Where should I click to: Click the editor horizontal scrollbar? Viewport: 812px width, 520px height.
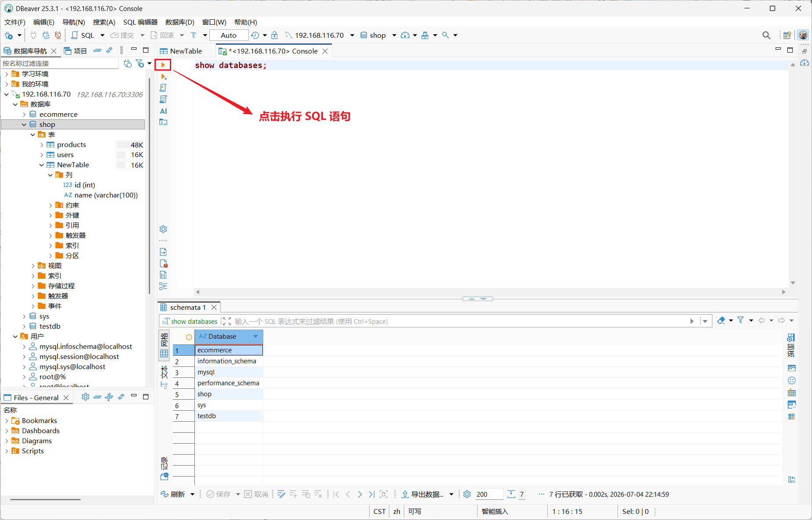490,292
